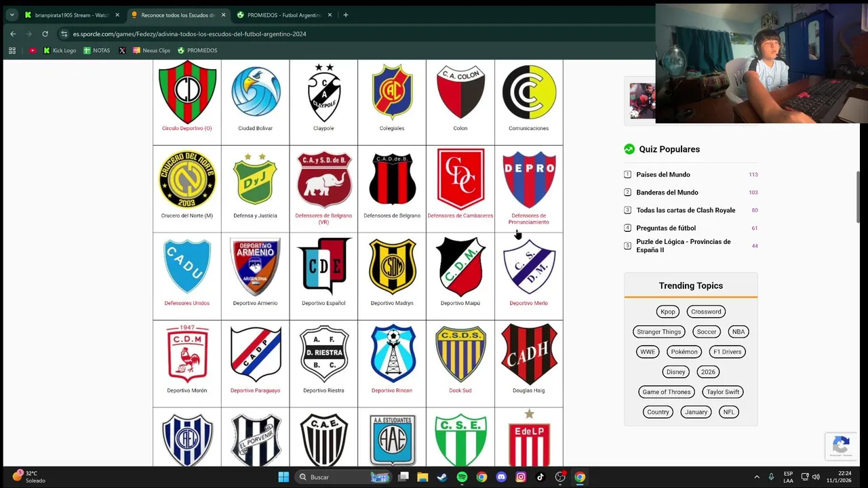Select the Game of Thrones trending topic
The height and width of the screenshot is (488, 868).
point(667,392)
